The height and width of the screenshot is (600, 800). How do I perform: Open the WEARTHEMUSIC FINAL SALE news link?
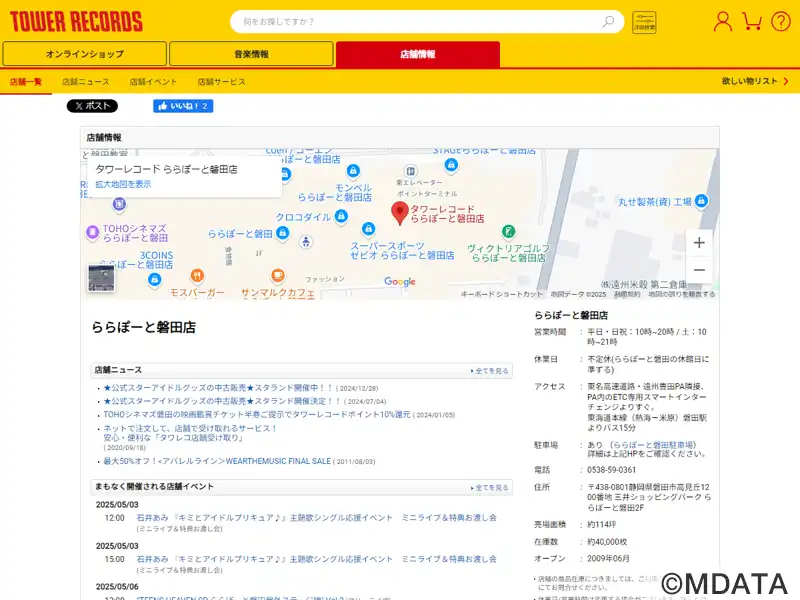[x=217, y=461]
